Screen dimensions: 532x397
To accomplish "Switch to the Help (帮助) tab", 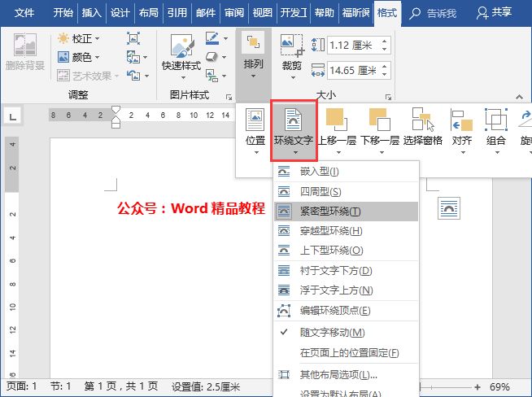I will click(325, 13).
